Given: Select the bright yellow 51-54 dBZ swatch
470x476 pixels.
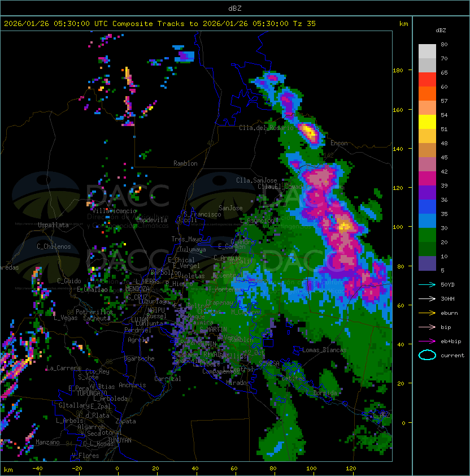Looking at the screenshot, I should tap(427, 122).
